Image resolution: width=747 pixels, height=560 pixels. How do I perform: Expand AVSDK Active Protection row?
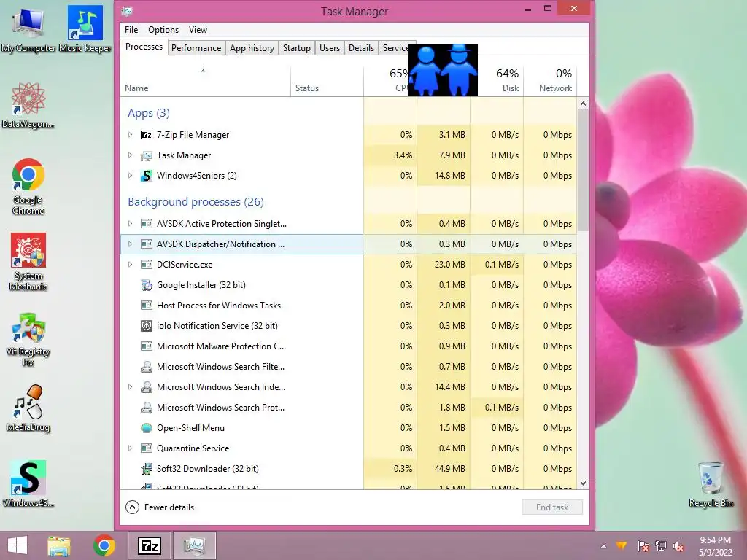tap(130, 224)
